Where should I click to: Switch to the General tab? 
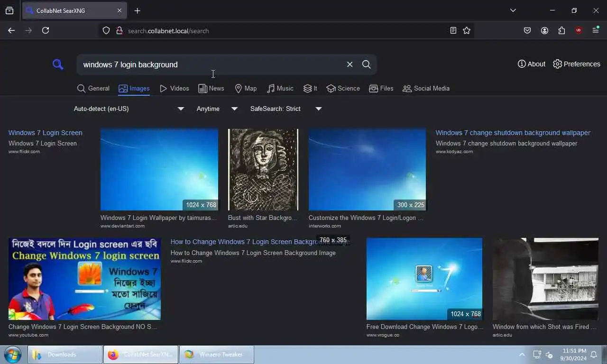[x=93, y=88]
